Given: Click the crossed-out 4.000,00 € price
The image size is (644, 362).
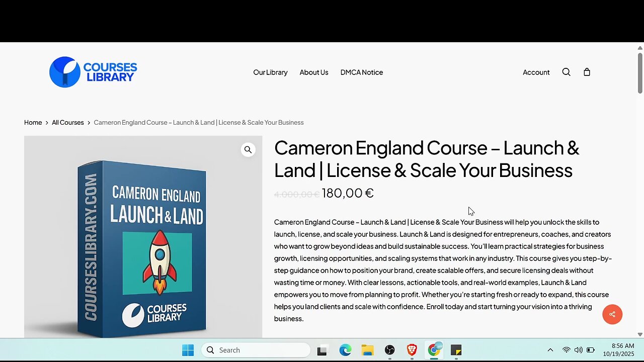Looking at the screenshot, I should tap(297, 194).
